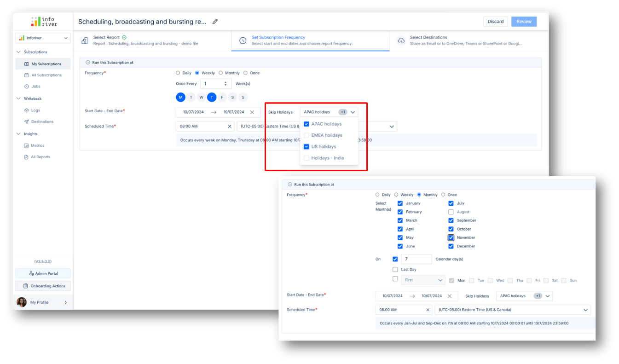The image size is (619, 364).
Task: Click the green check icon next to Select Report
Action: click(x=124, y=37)
